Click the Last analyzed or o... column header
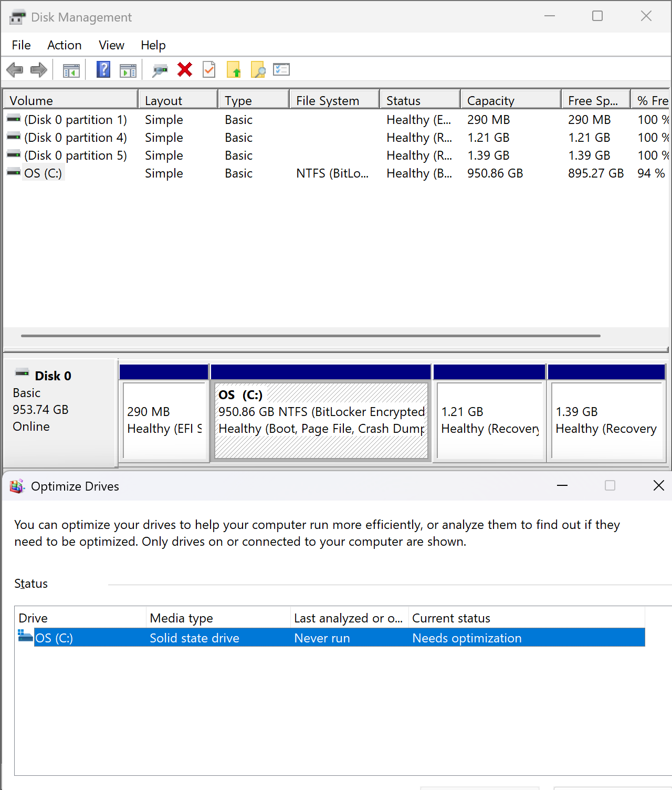 pyautogui.click(x=350, y=618)
